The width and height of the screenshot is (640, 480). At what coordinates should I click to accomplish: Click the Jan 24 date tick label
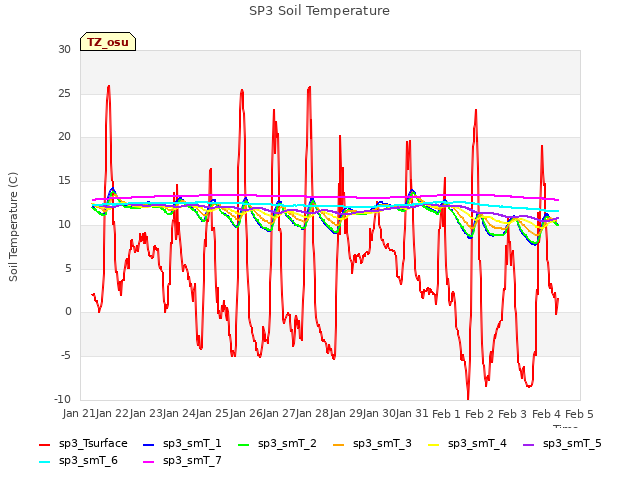[x=180, y=414]
